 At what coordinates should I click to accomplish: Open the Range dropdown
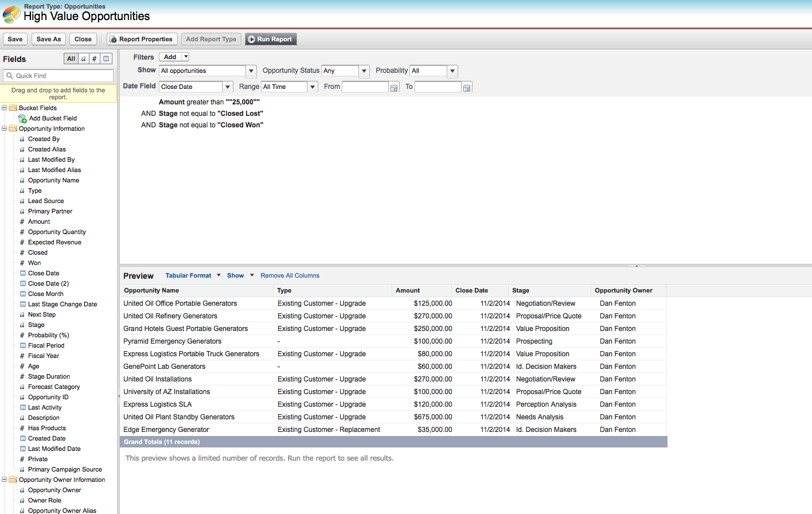click(313, 87)
